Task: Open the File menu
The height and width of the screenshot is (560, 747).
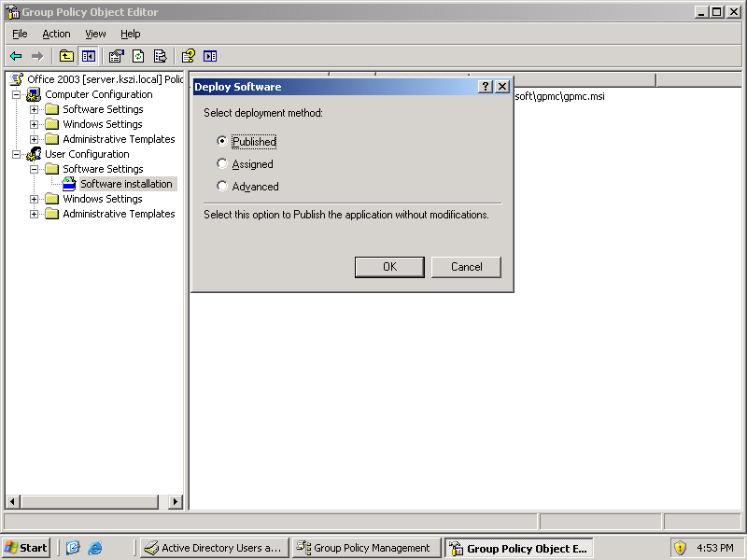Action: [20, 34]
